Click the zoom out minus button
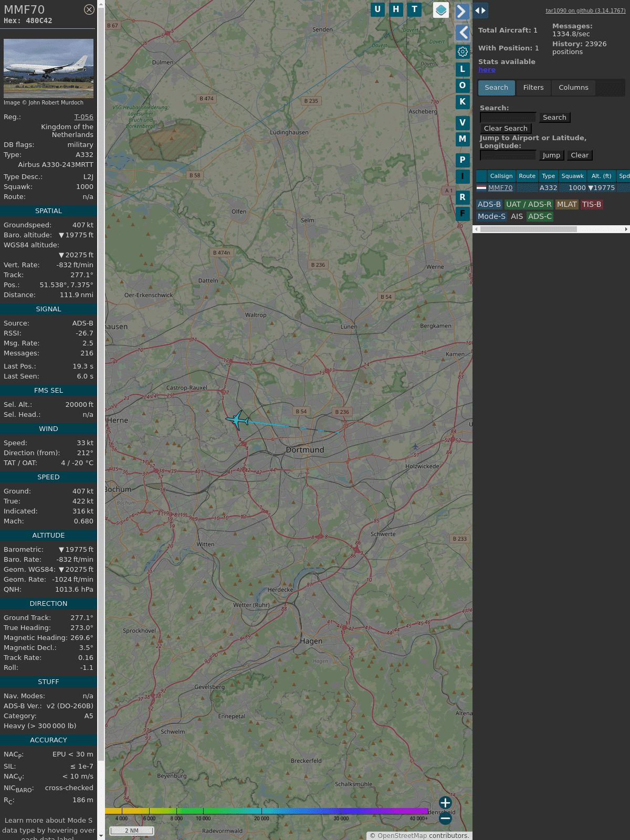 [445, 818]
